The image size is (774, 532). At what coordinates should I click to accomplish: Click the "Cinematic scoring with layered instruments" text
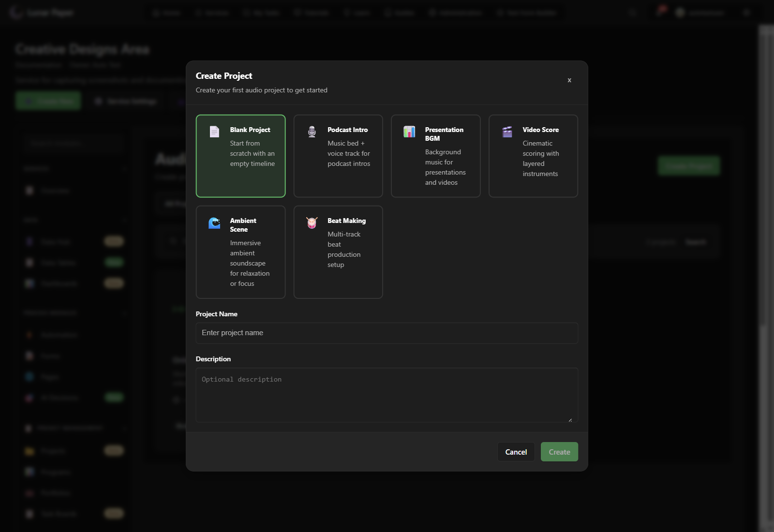click(x=541, y=159)
